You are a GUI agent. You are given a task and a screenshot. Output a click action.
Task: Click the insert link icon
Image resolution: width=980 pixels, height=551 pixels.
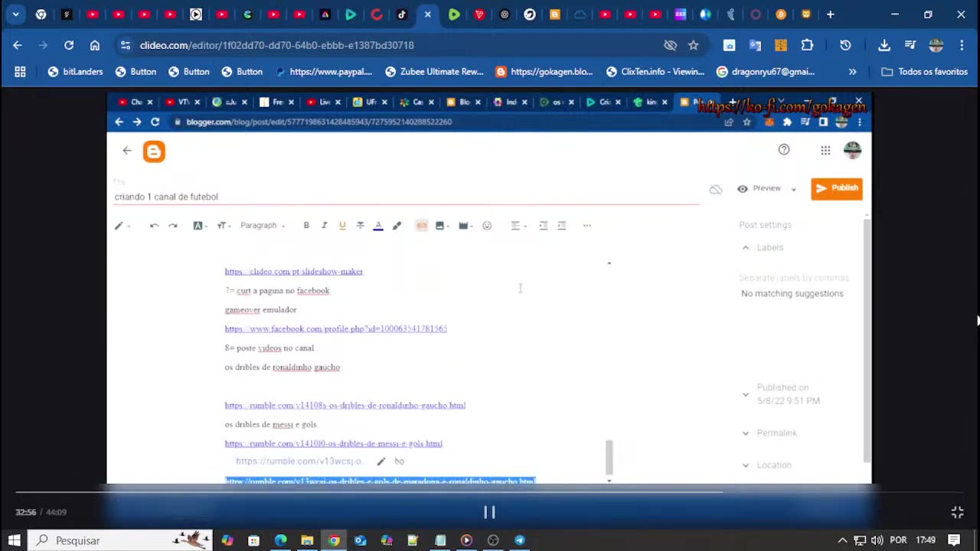pos(422,226)
